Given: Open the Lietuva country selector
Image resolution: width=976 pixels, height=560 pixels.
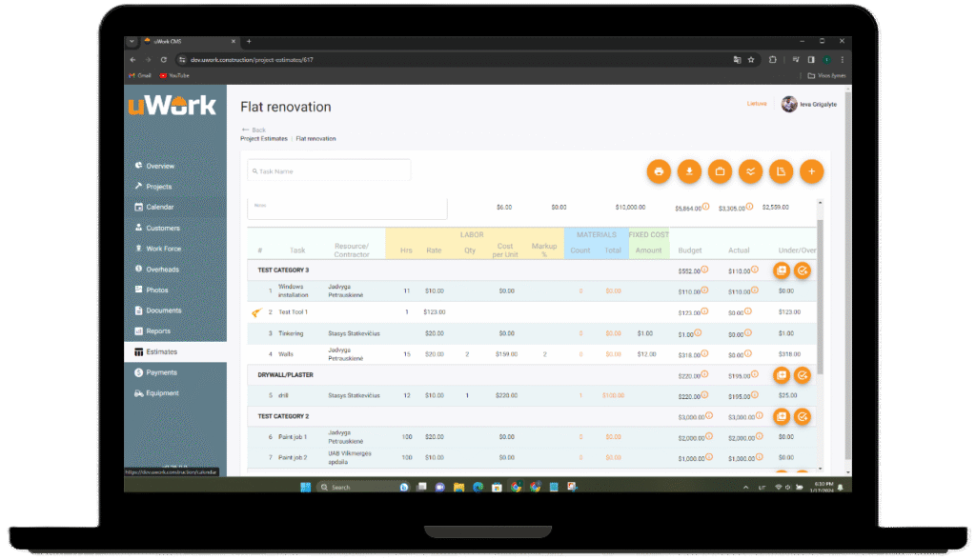Looking at the screenshot, I should coord(757,104).
